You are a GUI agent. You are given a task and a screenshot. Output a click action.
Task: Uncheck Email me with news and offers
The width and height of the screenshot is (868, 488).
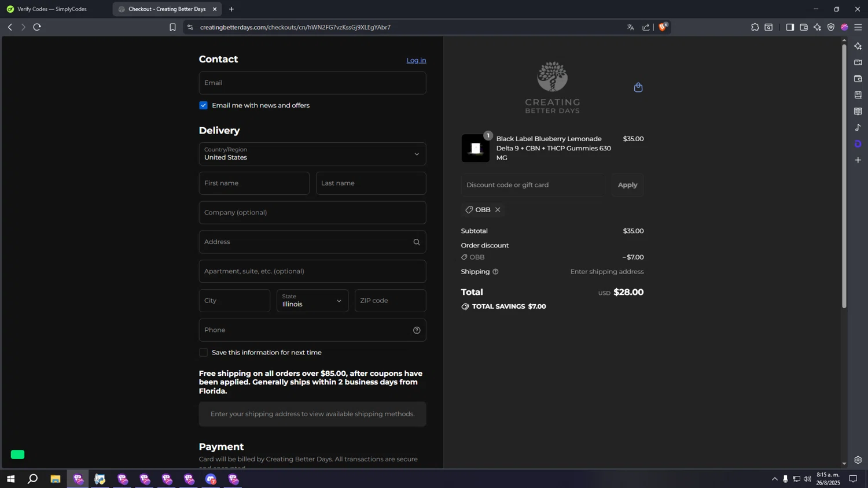[203, 105]
